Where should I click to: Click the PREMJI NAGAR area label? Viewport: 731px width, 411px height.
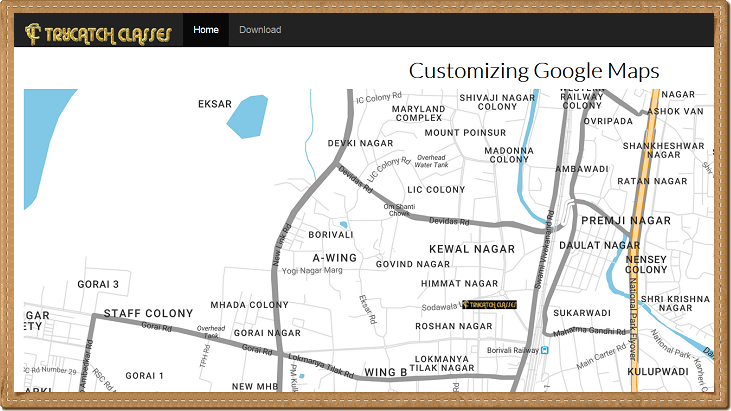click(x=625, y=219)
